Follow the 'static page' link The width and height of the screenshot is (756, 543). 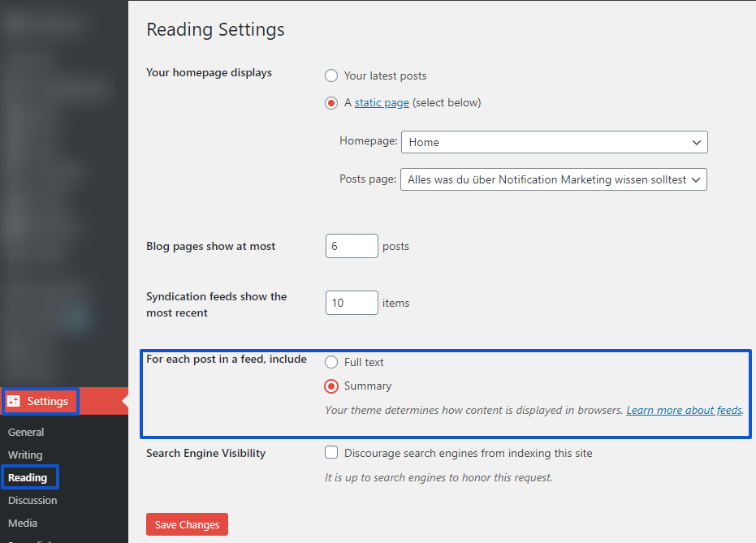[x=382, y=102]
